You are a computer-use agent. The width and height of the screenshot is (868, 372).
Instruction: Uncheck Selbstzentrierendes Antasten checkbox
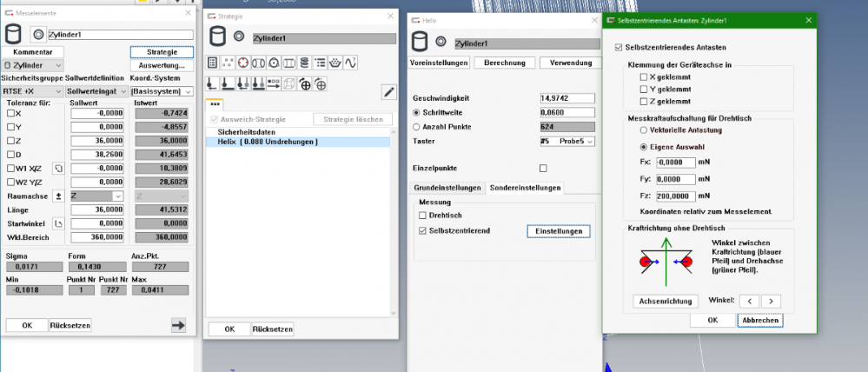click(619, 48)
